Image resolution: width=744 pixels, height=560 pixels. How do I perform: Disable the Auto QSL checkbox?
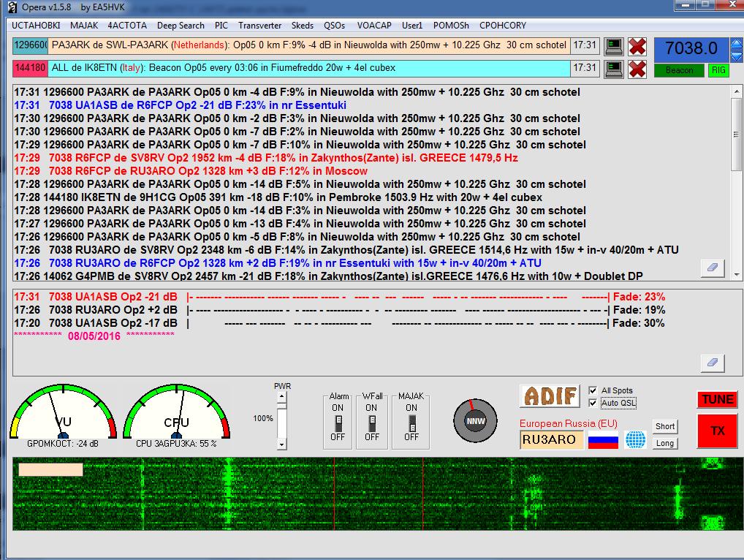[x=593, y=403]
